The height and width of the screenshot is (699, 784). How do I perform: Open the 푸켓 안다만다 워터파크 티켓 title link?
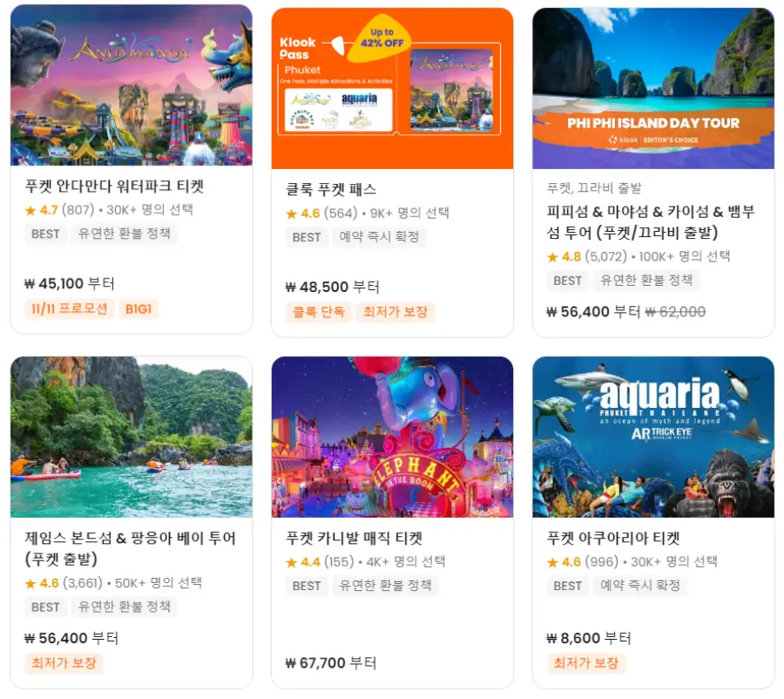coord(114,187)
